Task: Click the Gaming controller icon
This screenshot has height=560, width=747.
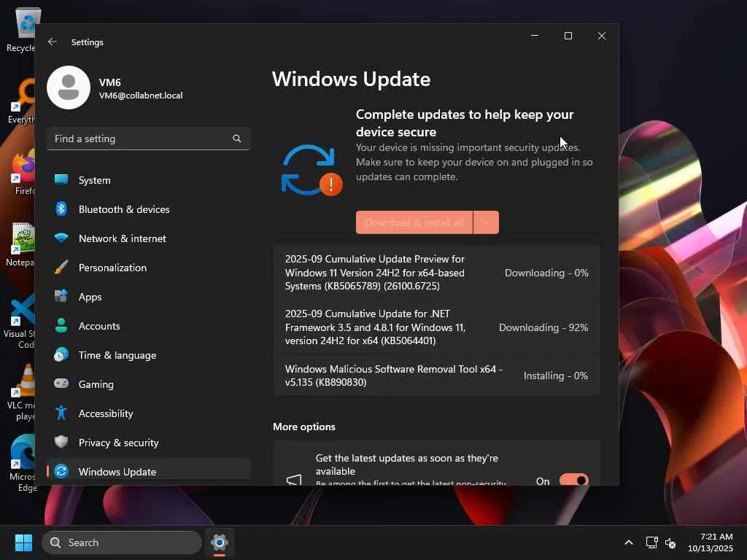Action: click(x=61, y=384)
